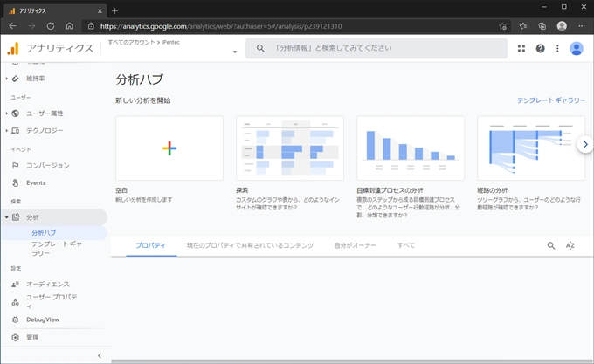Click the Google Analytics logo icon
Screen dimensions: 594x364
(x=13, y=48)
